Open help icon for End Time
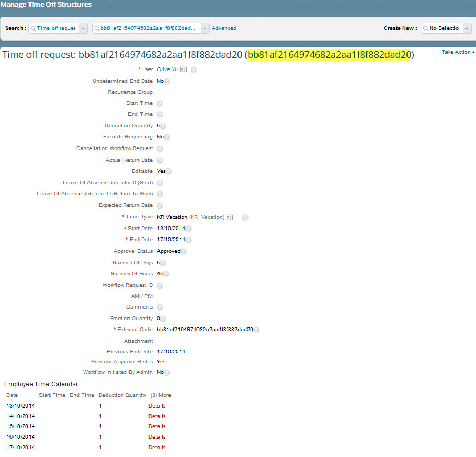The image size is (476, 457). (160, 114)
